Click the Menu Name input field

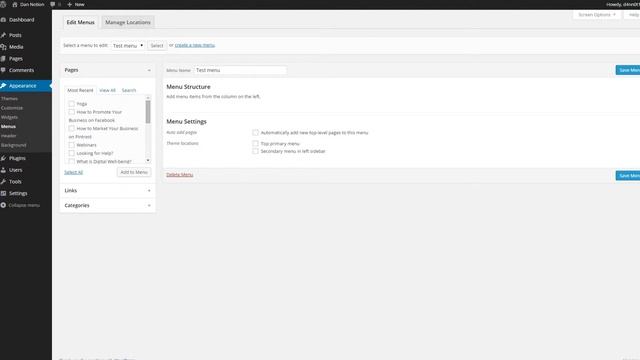pyautogui.click(x=240, y=70)
